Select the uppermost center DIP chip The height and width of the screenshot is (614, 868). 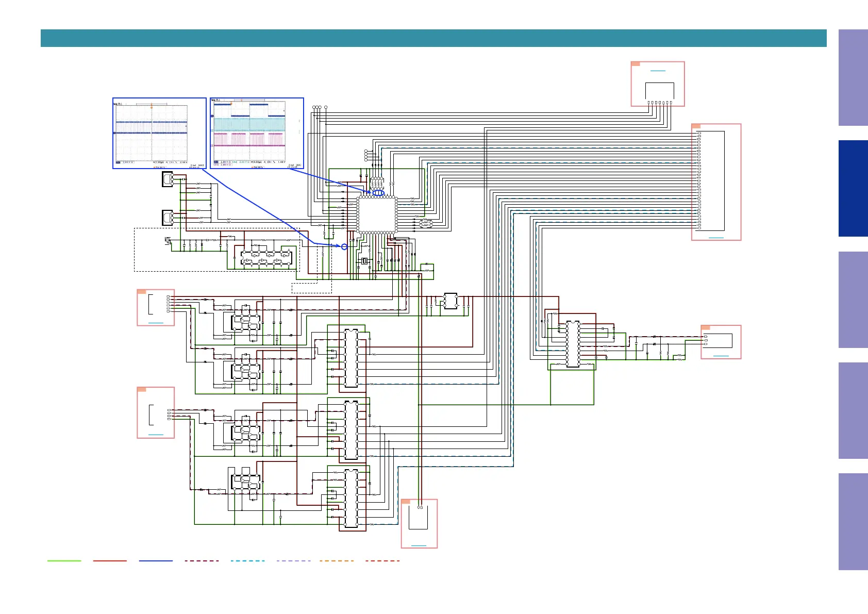pos(351,359)
